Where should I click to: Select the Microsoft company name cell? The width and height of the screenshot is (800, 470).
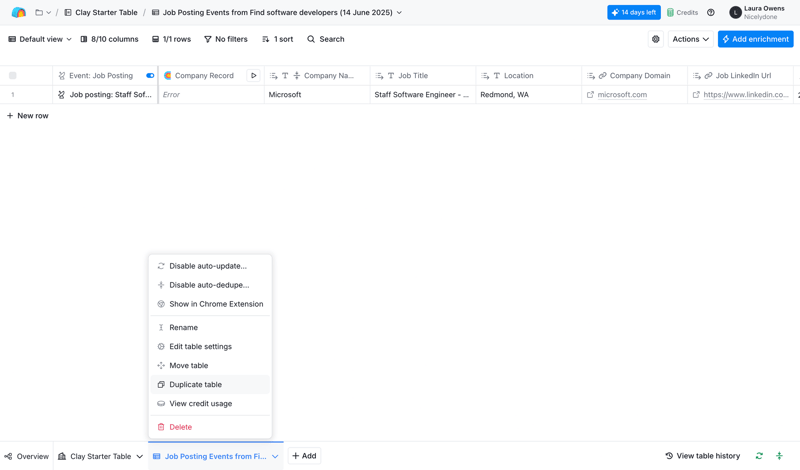point(317,94)
